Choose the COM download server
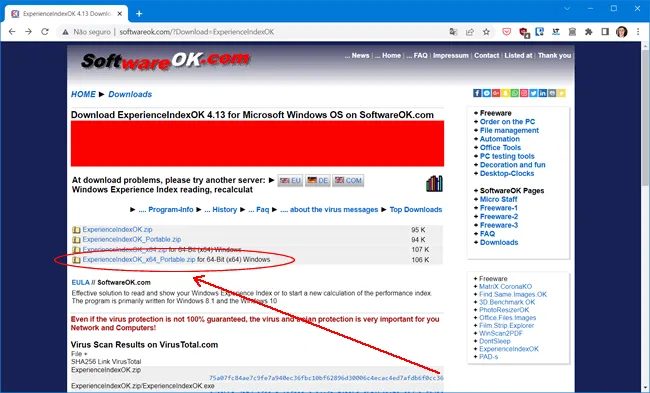Screen dimensions: 650x393 click(348, 181)
